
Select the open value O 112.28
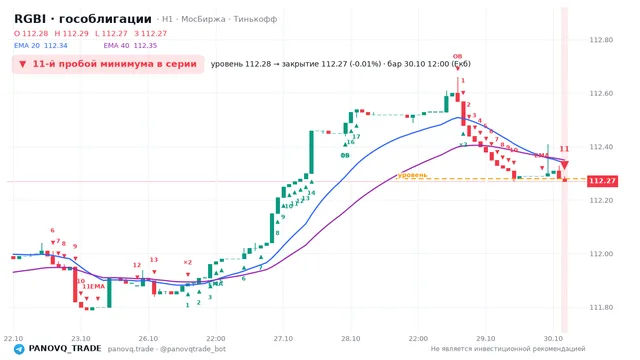coord(31,33)
